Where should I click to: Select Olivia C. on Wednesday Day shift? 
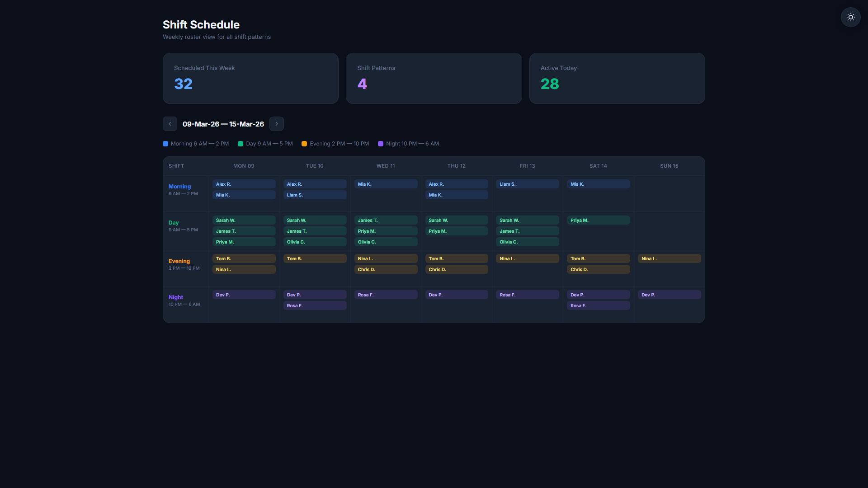pyautogui.click(x=386, y=242)
